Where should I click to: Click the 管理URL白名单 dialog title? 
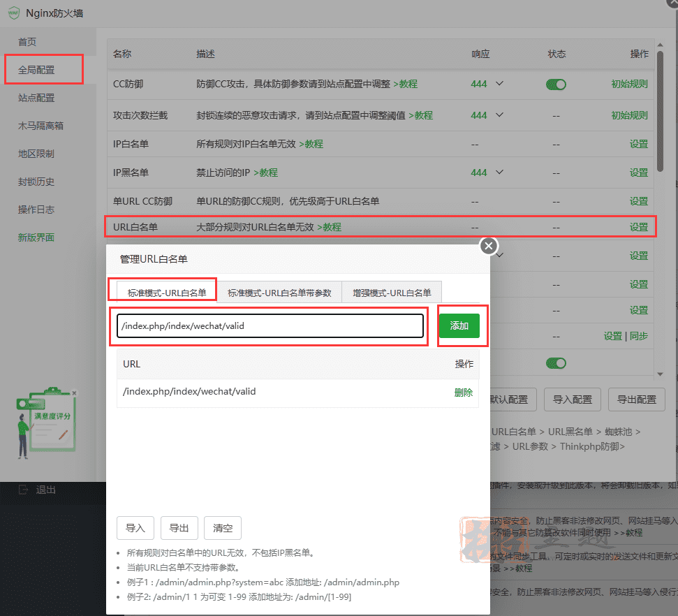(x=154, y=259)
